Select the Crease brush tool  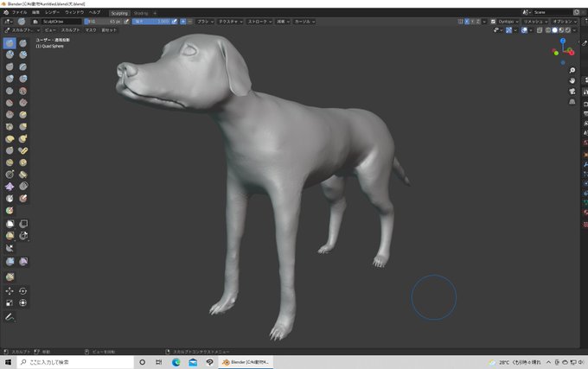[10, 91]
